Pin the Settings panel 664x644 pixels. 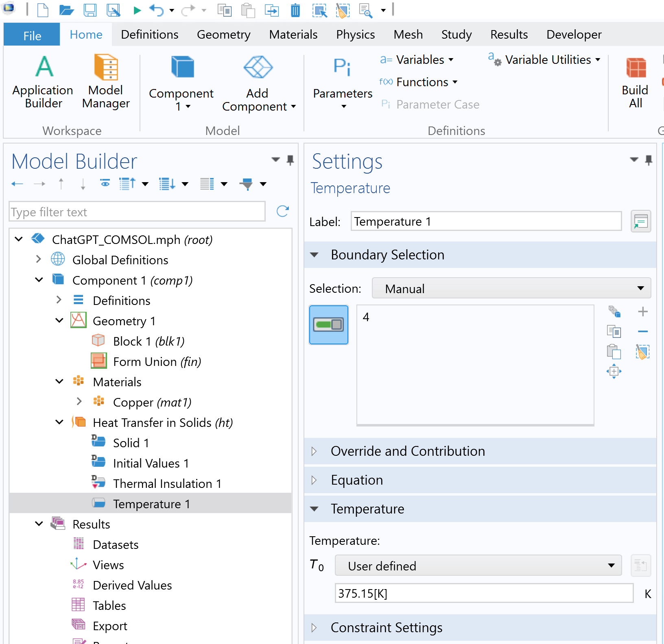click(x=649, y=160)
